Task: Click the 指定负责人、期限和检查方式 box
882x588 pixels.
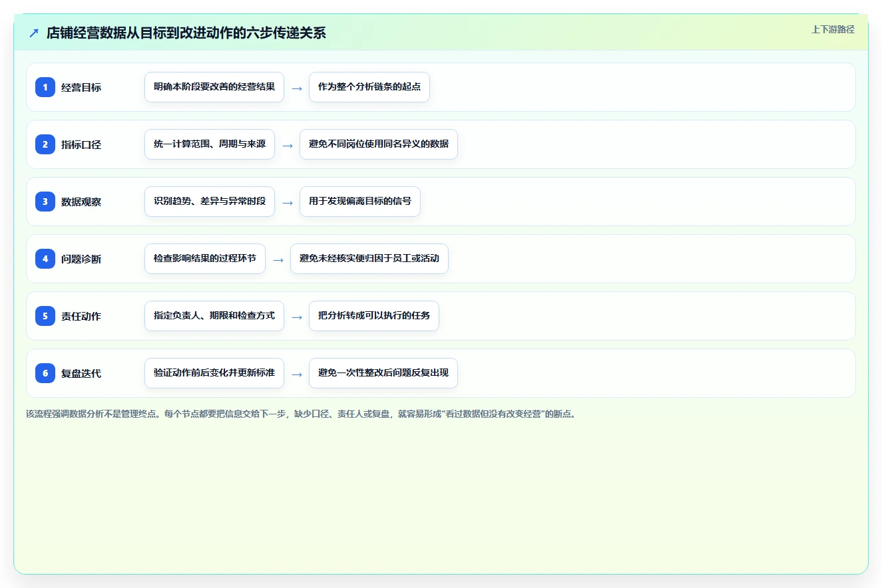Action: coord(214,316)
